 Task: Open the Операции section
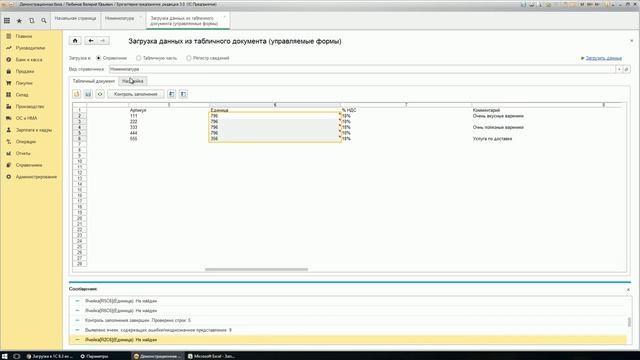(26, 142)
